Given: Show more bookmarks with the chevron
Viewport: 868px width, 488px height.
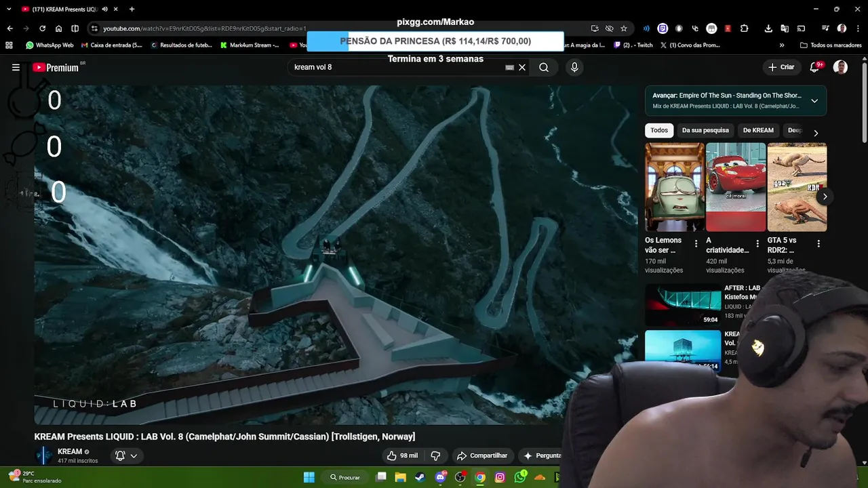Looking at the screenshot, I should tap(782, 45).
